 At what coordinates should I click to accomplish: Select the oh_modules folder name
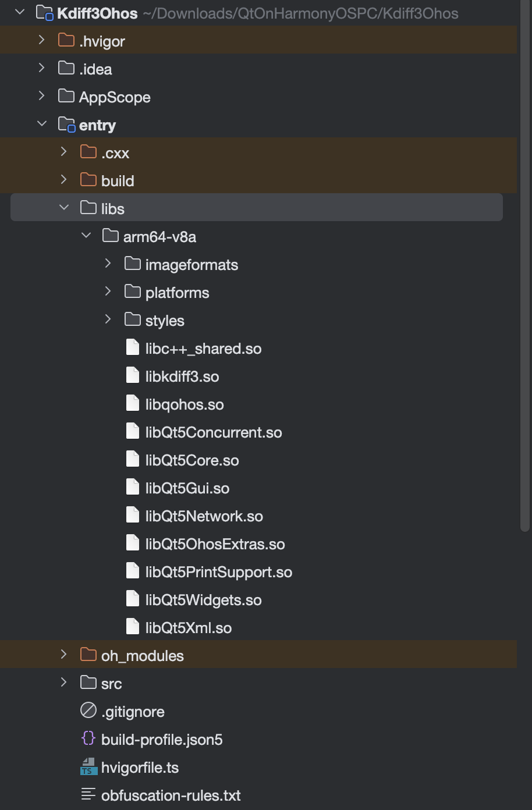143,656
